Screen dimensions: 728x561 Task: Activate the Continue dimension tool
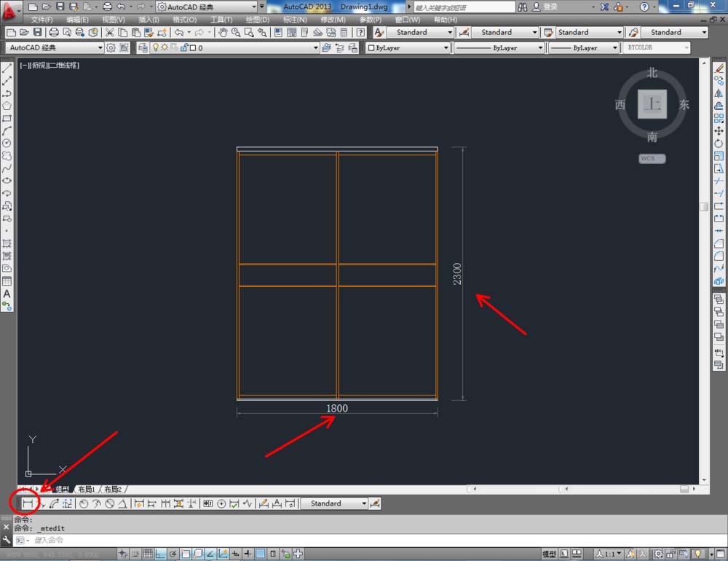pyautogui.click(x=165, y=503)
